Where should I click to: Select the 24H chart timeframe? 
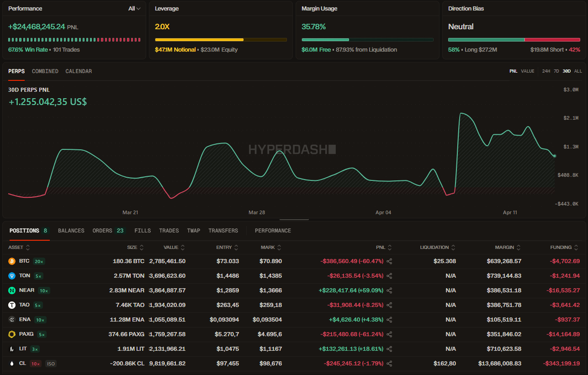(546, 71)
